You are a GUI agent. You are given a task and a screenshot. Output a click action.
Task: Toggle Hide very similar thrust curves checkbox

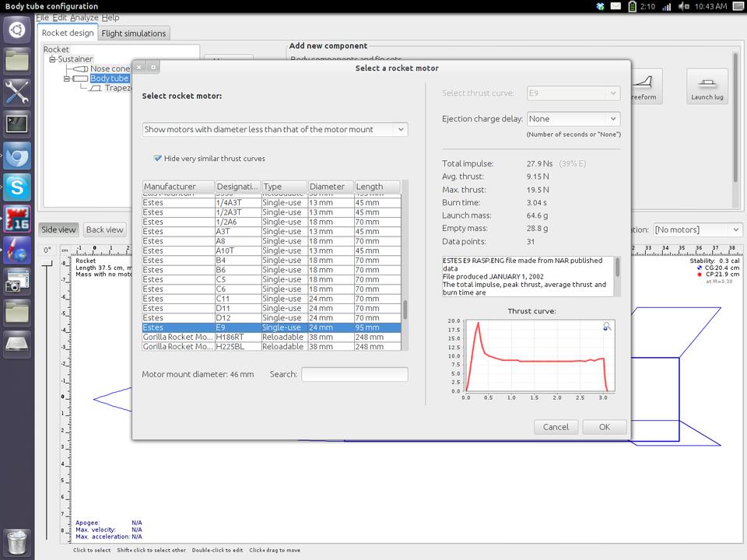tap(158, 159)
